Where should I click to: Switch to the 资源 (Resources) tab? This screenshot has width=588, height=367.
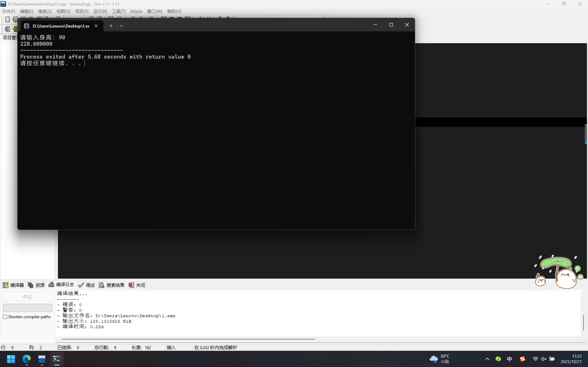tap(37, 285)
